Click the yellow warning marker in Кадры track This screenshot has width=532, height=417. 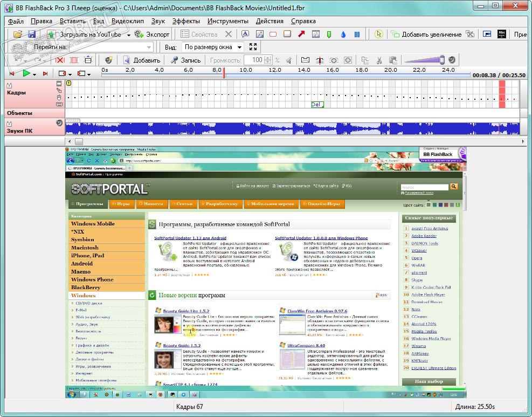pos(68,83)
